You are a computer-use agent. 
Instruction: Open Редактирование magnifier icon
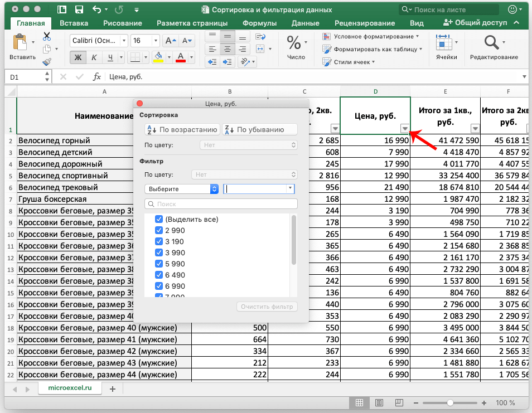coord(491,42)
